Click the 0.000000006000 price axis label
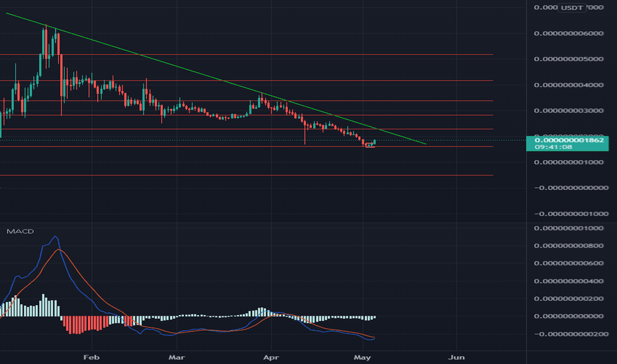 pyautogui.click(x=569, y=34)
